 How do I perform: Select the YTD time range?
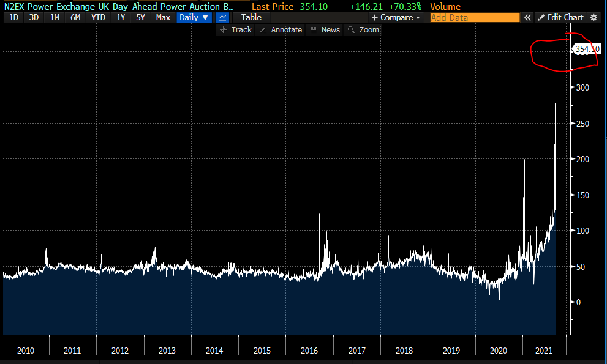click(99, 17)
